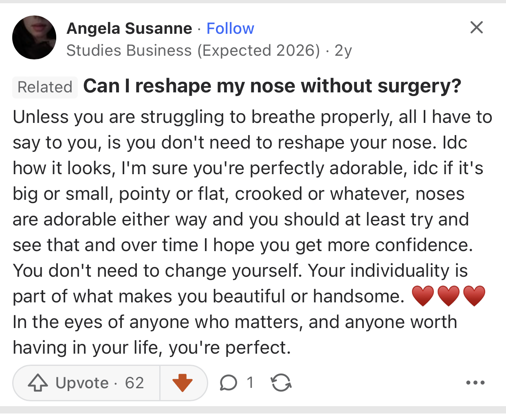Screen dimensions: 506x420
Task: View Angela Susanne's profile picture
Action: click(x=34, y=37)
